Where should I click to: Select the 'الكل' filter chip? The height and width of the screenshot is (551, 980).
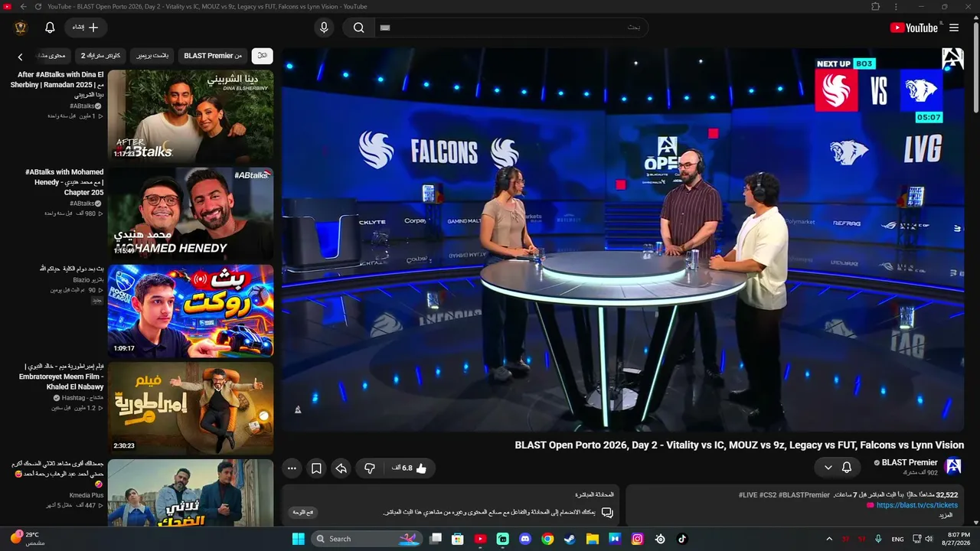[x=263, y=56]
